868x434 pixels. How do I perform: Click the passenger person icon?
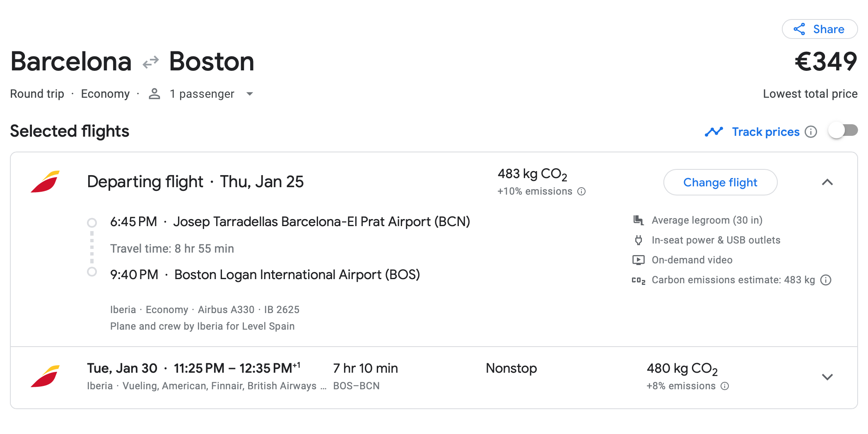[154, 94]
